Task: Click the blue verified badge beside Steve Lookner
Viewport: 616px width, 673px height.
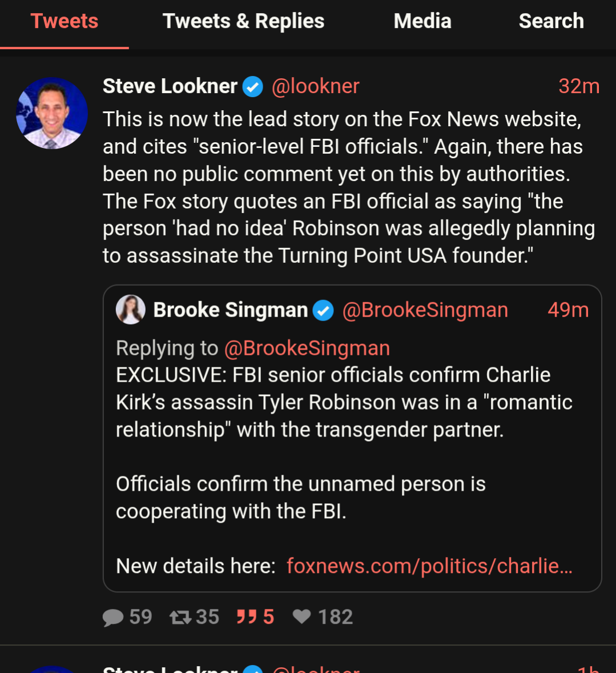Action: point(253,87)
